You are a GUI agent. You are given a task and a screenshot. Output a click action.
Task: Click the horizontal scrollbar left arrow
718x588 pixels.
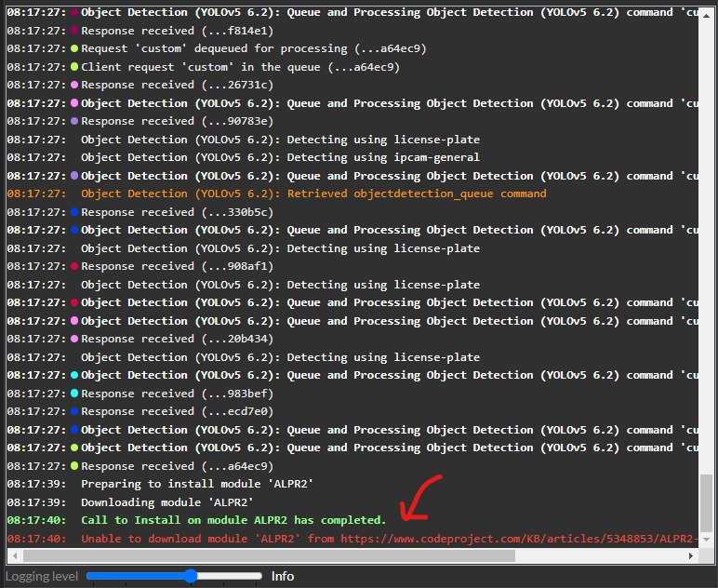pyautogui.click(x=15, y=555)
